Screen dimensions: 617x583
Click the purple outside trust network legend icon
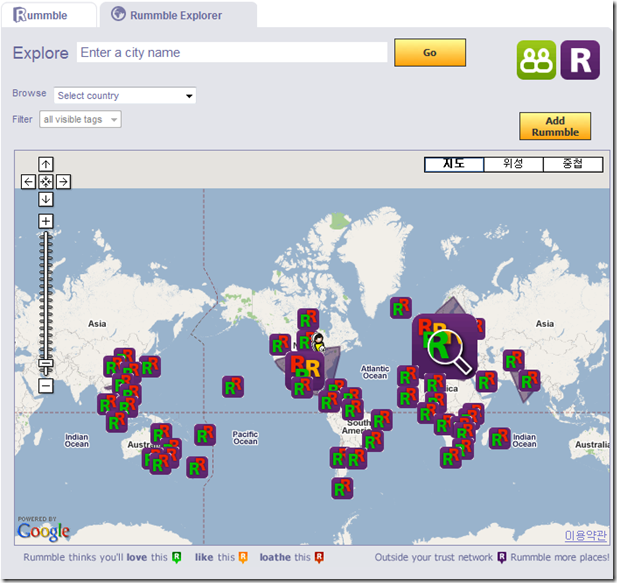[502, 557]
